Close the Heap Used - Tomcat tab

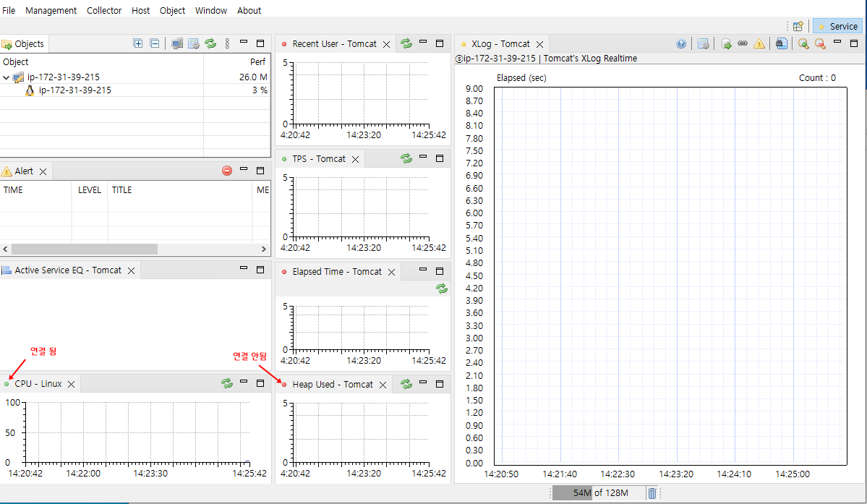pos(383,385)
